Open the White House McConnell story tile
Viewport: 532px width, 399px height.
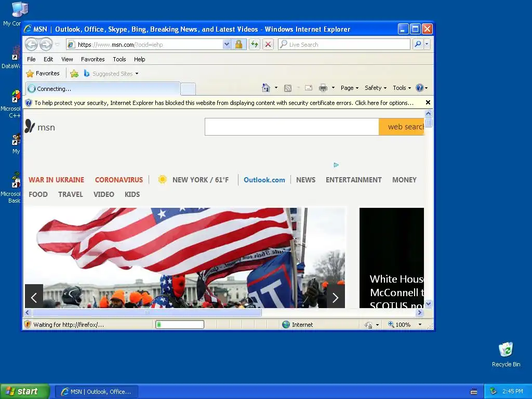point(392,258)
